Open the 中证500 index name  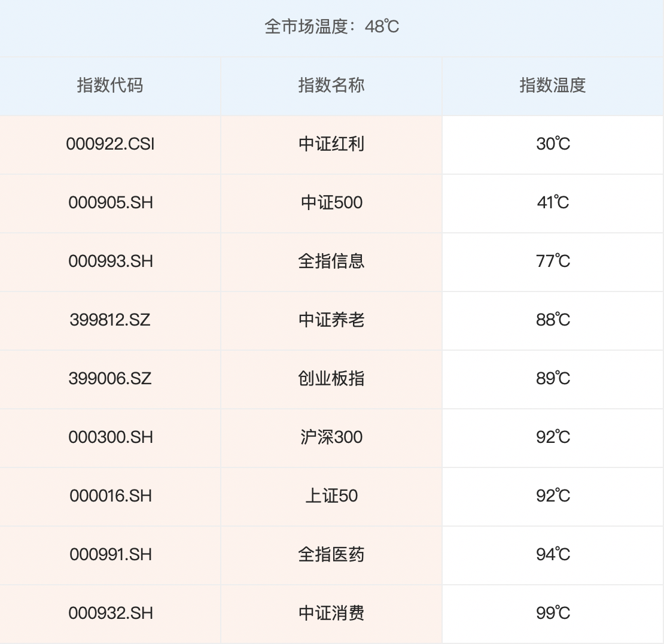(x=331, y=203)
